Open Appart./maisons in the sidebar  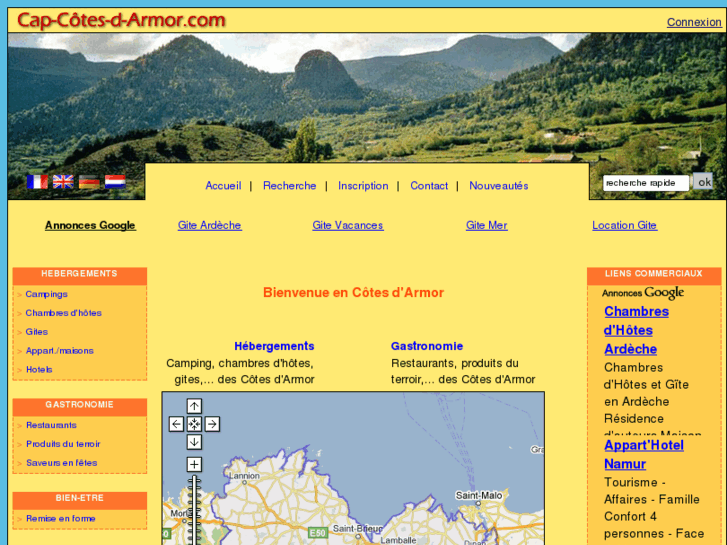60,351
